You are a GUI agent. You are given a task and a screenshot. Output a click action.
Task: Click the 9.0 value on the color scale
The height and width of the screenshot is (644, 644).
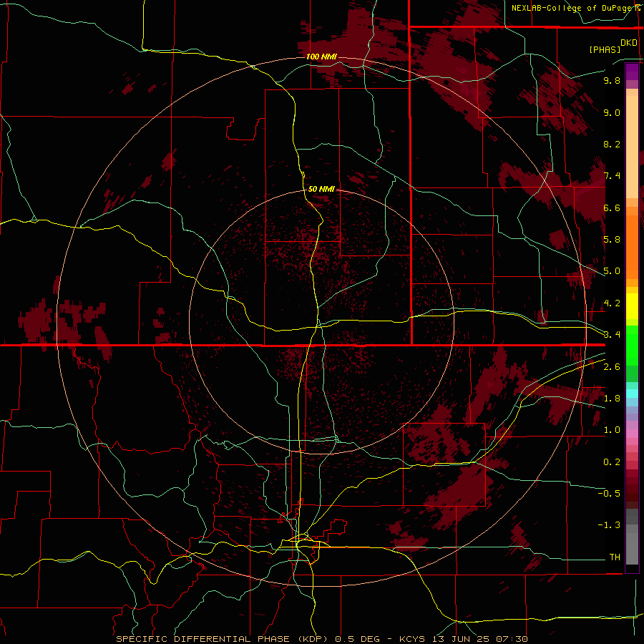[x=612, y=112]
